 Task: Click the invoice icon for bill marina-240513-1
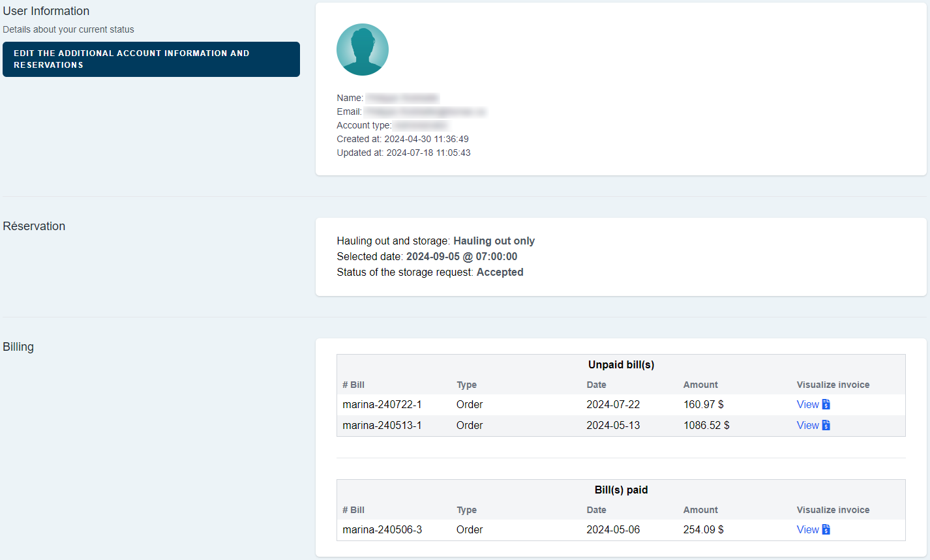coord(826,425)
